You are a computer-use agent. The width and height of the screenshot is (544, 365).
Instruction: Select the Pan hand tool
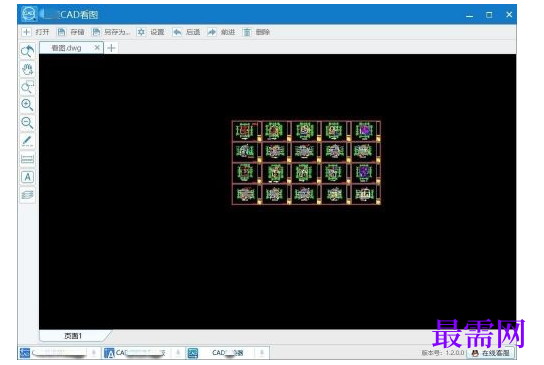click(x=27, y=69)
